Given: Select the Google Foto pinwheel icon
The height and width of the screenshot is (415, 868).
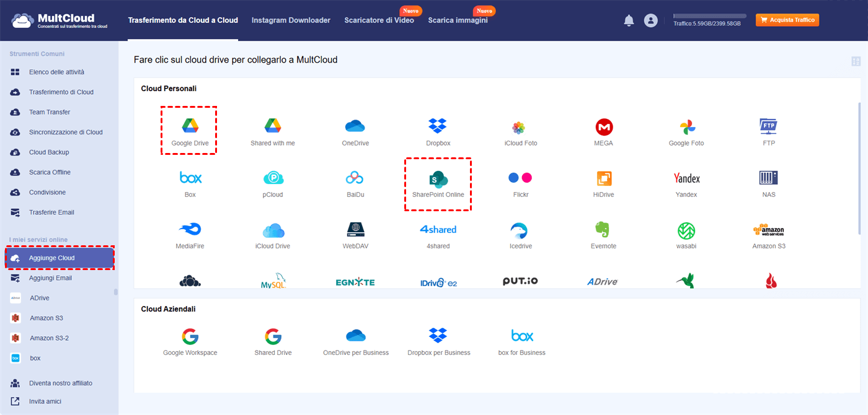Looking at the screenshot, I should coord(686,127).
